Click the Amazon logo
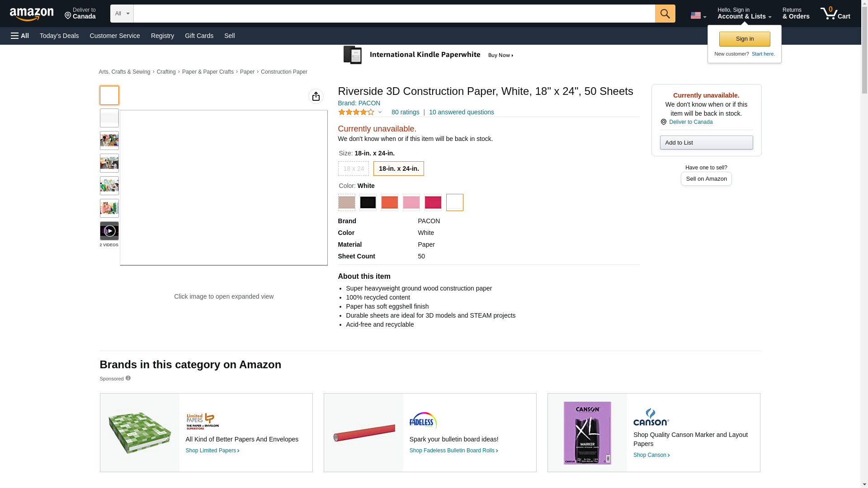The width and height of the screenshot is (868, 488). click(32, 14)
